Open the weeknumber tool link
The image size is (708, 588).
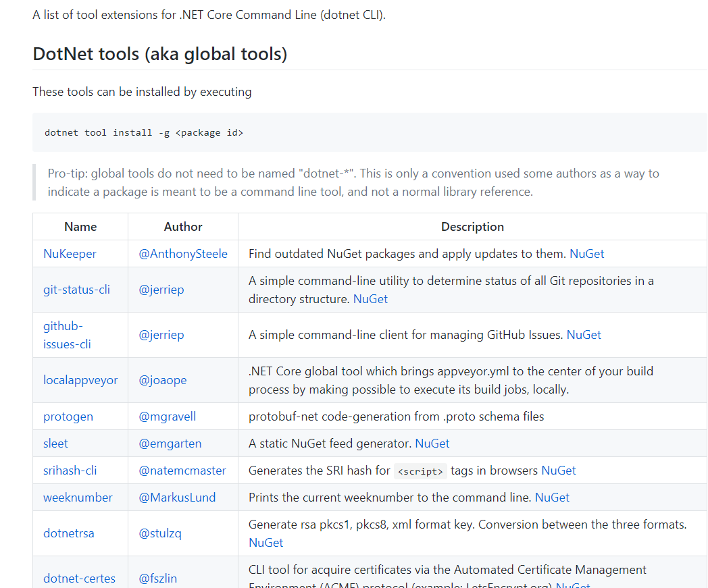(78, 498)
